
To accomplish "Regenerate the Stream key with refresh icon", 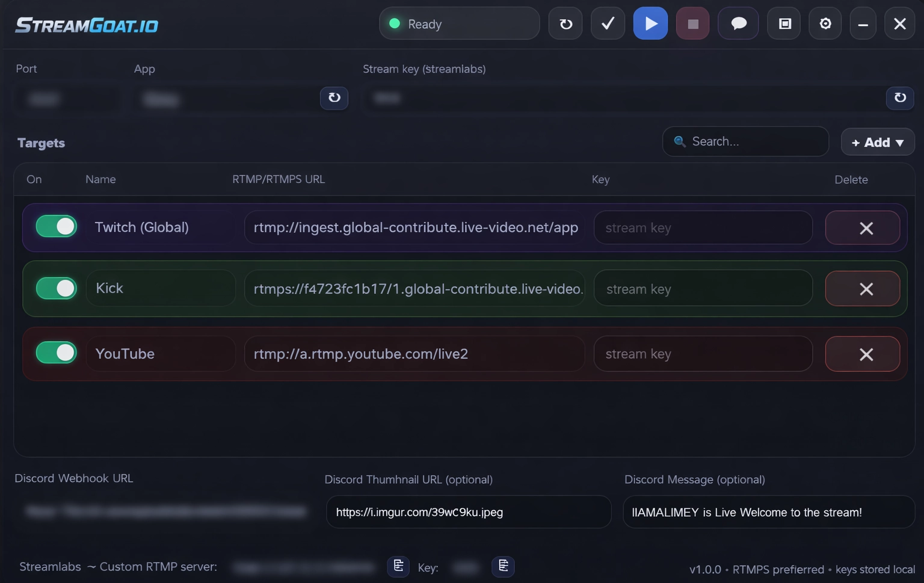I will click(x=900, y=97).
